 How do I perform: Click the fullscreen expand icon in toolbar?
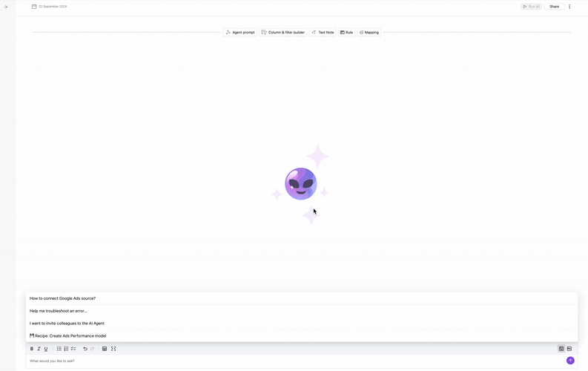[113, 349]
